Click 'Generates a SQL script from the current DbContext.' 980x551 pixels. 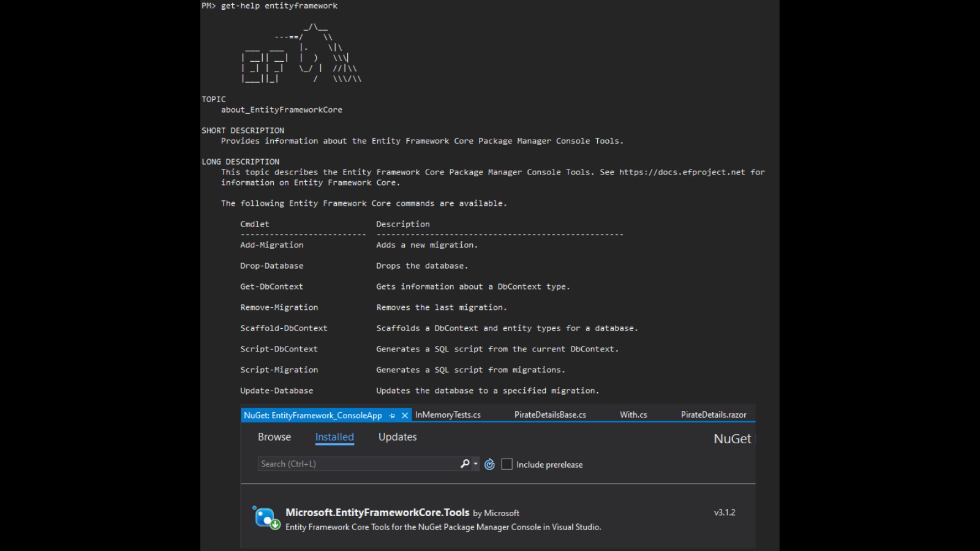497,349
